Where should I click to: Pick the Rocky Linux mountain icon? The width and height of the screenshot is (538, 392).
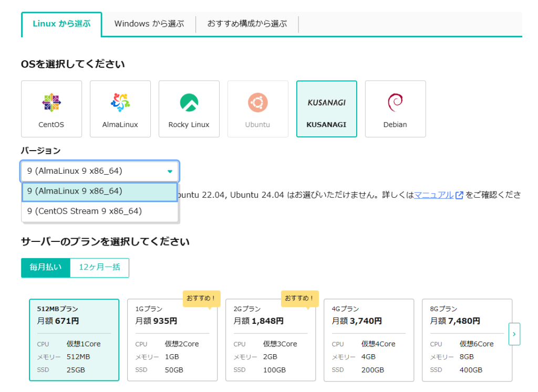[x=189, y=102]
